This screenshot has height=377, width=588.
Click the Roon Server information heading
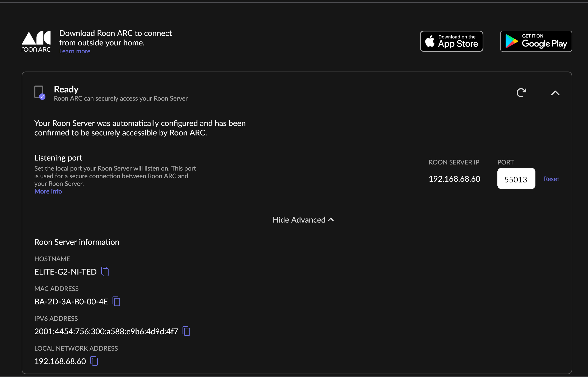77,242
